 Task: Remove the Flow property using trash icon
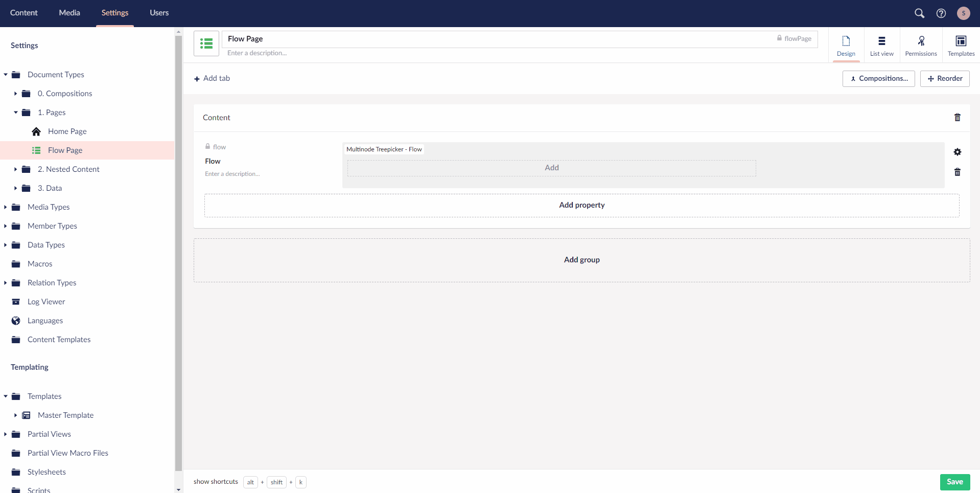pyautogui.click(x=957, y=172)
